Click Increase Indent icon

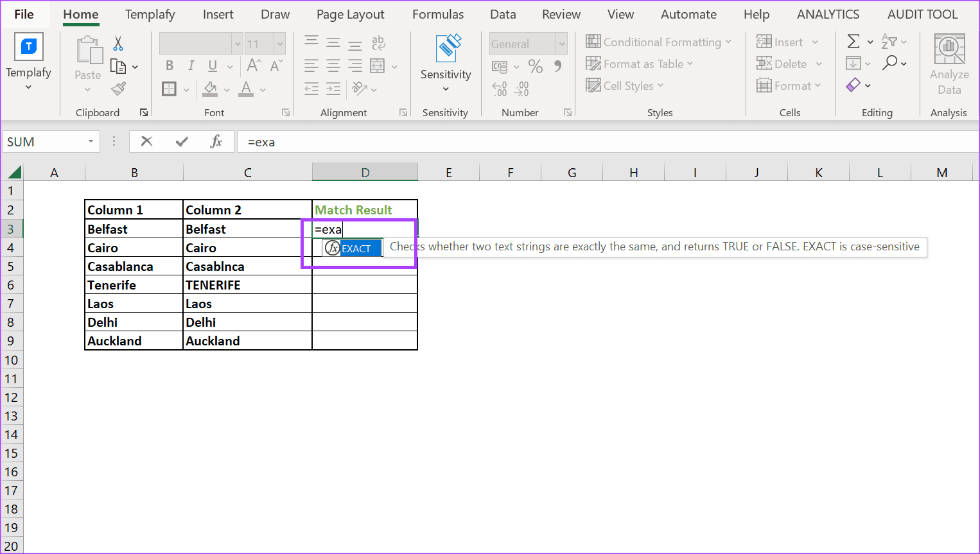[333, 89]
